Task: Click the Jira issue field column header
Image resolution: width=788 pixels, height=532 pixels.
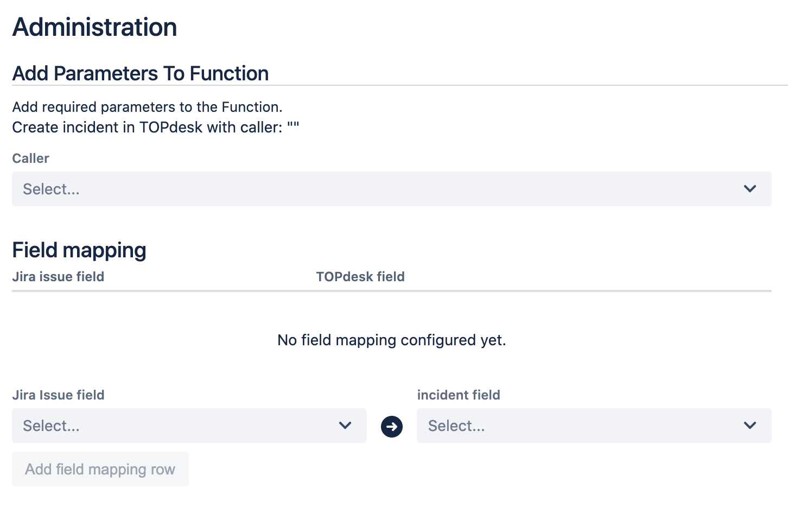Action: [58, 277]
